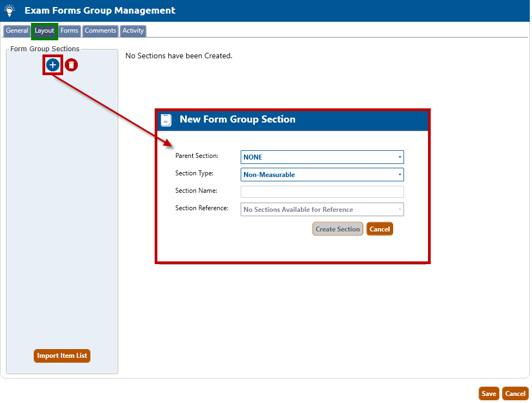Viewport: 532px width, 403px height.
Task: Select the Layout tab
Action: click(x=44, y=31)
